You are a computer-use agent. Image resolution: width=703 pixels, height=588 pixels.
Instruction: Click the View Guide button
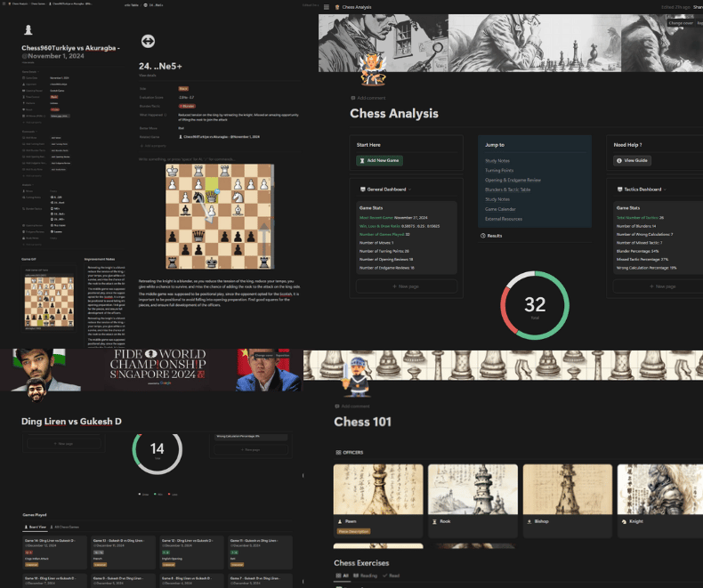632,160
